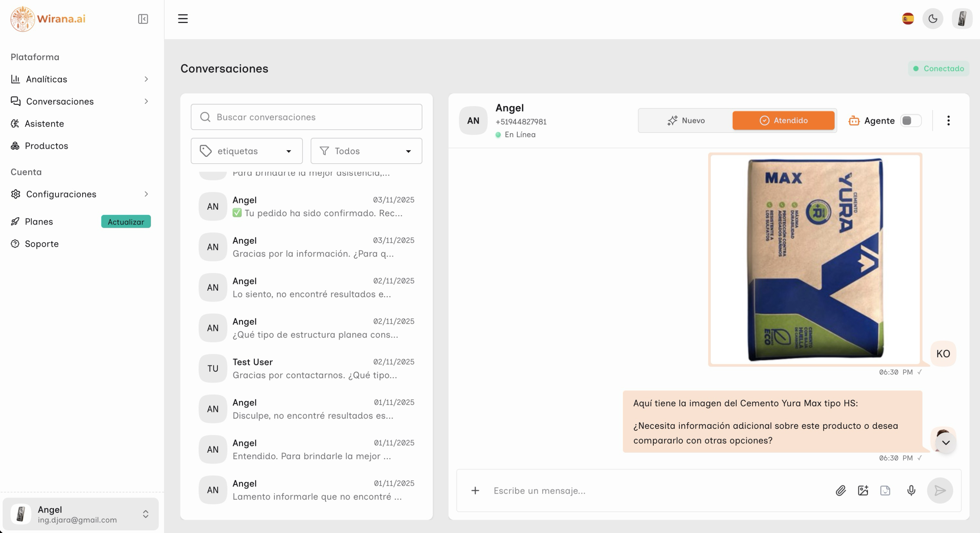
Task: Click the add image icon in message bar
Action: pyautogui.click(x=863, y=490)
